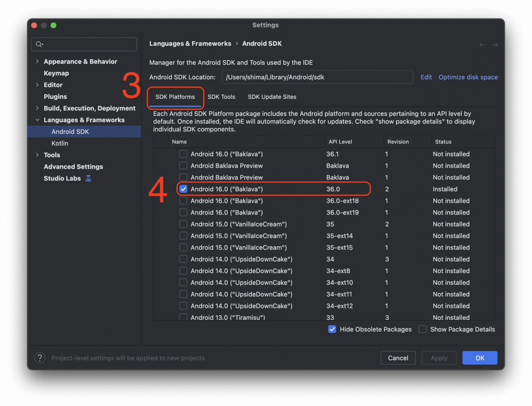Click the help question mark icon

[x=39, y=358]
